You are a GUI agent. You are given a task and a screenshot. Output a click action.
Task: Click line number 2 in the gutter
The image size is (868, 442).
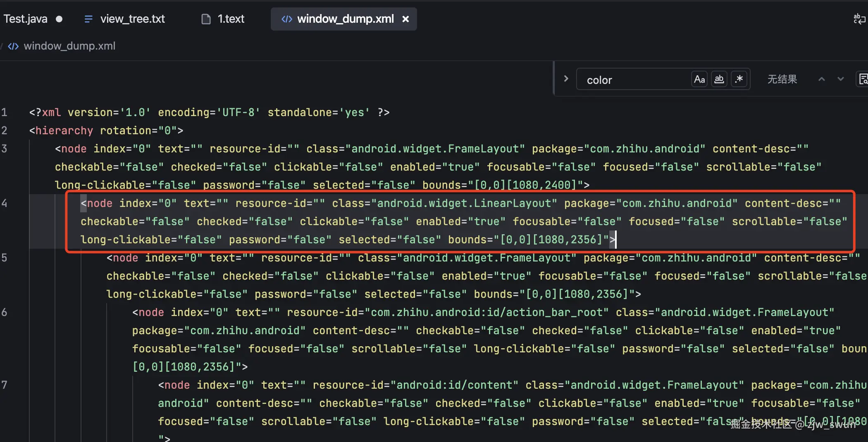pyautogui.click(x=4, y=131)
